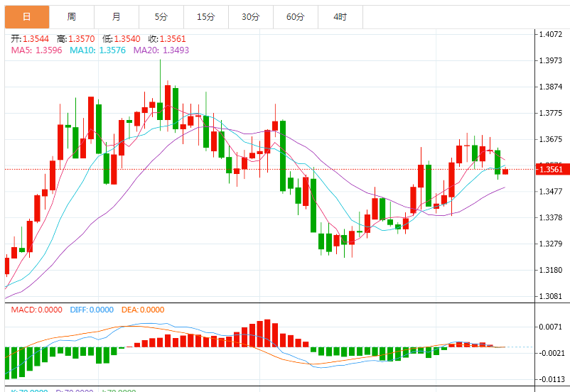Click the 1.3874 price axis label
The image size is (570, 392).
tap(550, 87)
